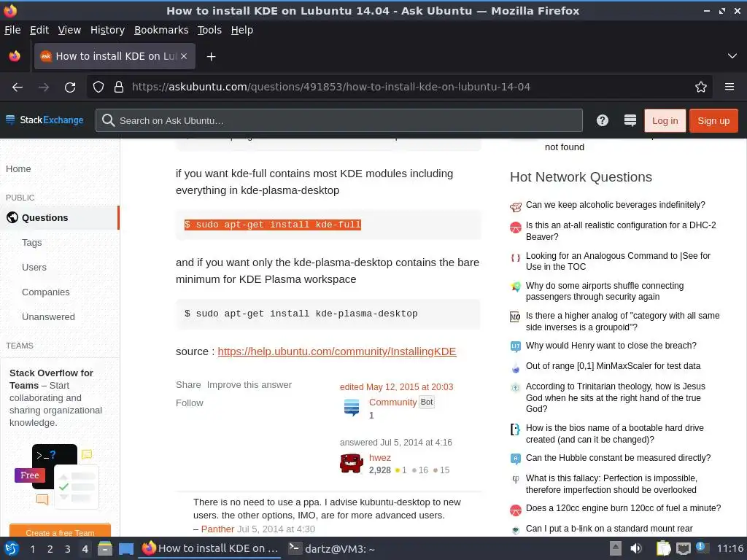Image resolution: width=747 pixels, height=560 pixels.
Task: Open Tags in the left sidebar
Action: coord(32,242)
